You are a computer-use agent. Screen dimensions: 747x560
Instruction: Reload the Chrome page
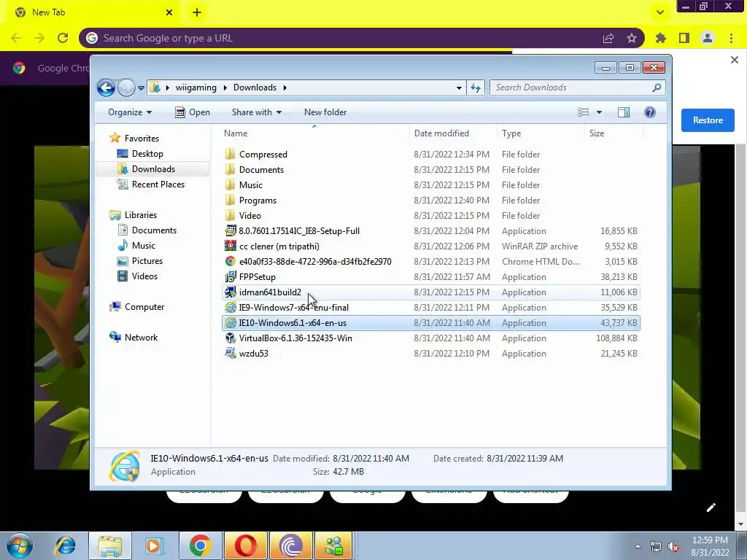(63, 38)
